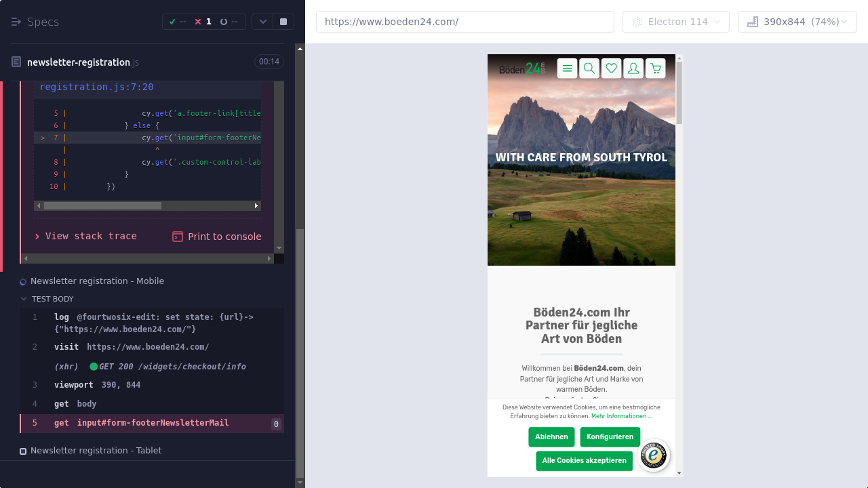868x488 pixels.
Task: Open the shopping cart icon
Action: coord(655,68)
